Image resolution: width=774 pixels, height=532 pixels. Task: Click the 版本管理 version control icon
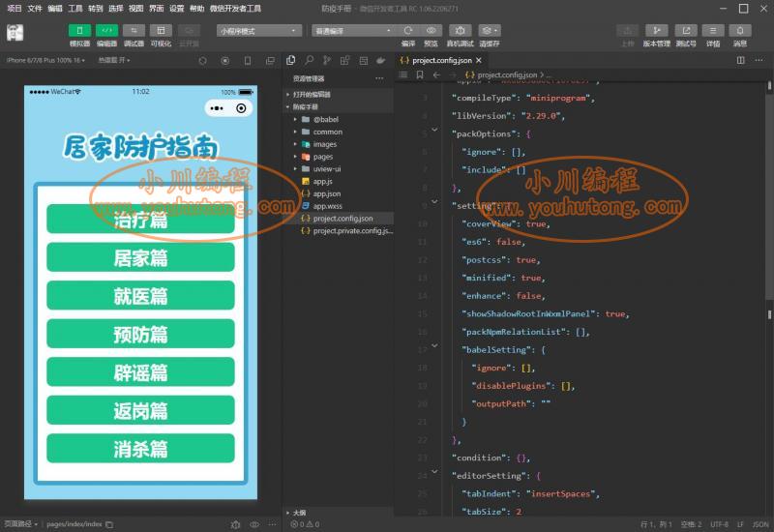point(657,31)
